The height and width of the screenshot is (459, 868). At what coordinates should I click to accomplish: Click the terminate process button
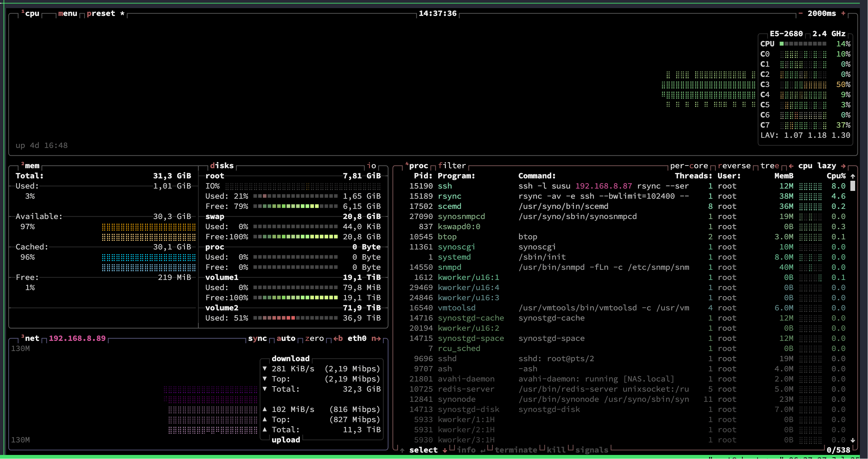516,450
